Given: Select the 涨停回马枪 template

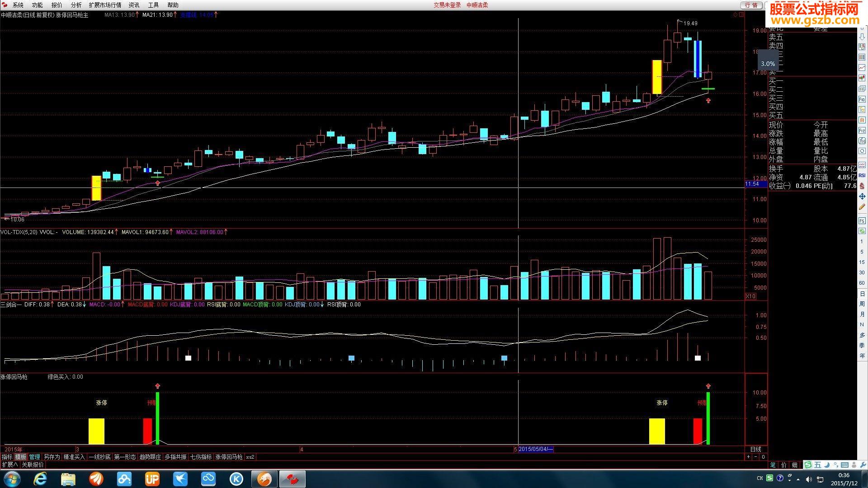Looking at the screenshot, I should pyautogui.click(x=229, y=457).
